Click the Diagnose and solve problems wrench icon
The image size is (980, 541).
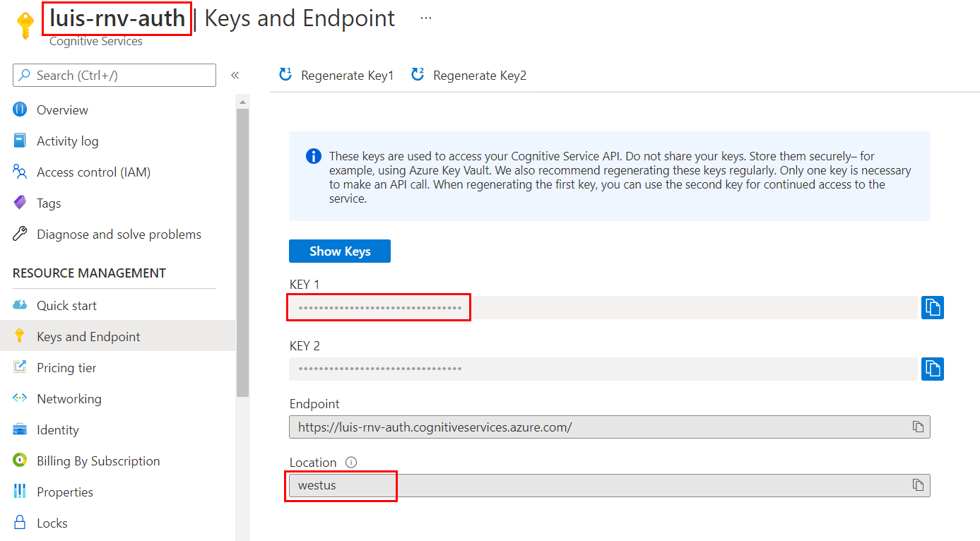point(20,234)
